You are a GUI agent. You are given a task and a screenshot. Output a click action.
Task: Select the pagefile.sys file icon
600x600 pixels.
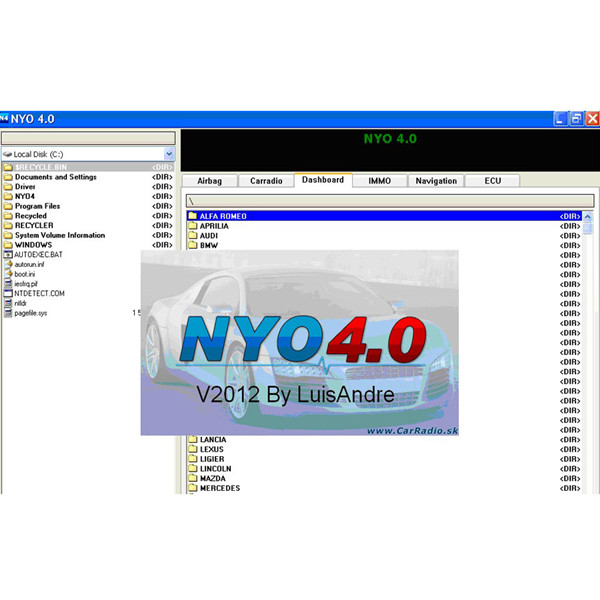point(8,313)
